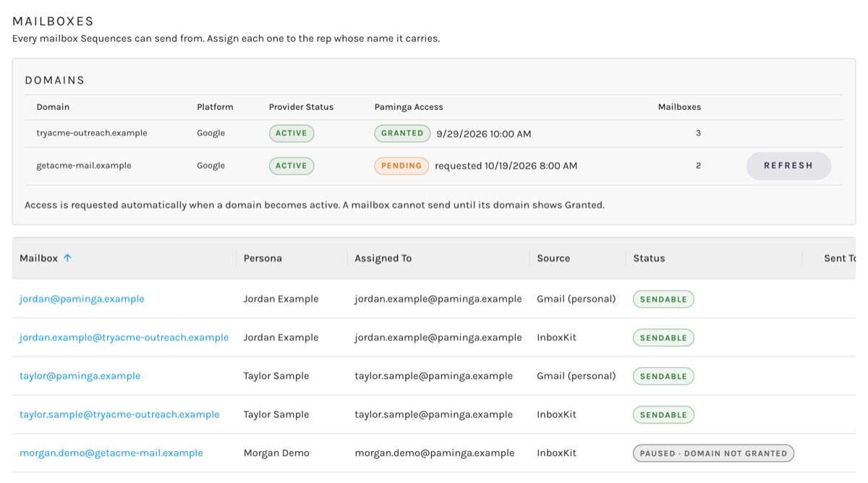
Task: Click Gmail (personal) source in taylor@paminga.example row
Action: tap(576, 376)
